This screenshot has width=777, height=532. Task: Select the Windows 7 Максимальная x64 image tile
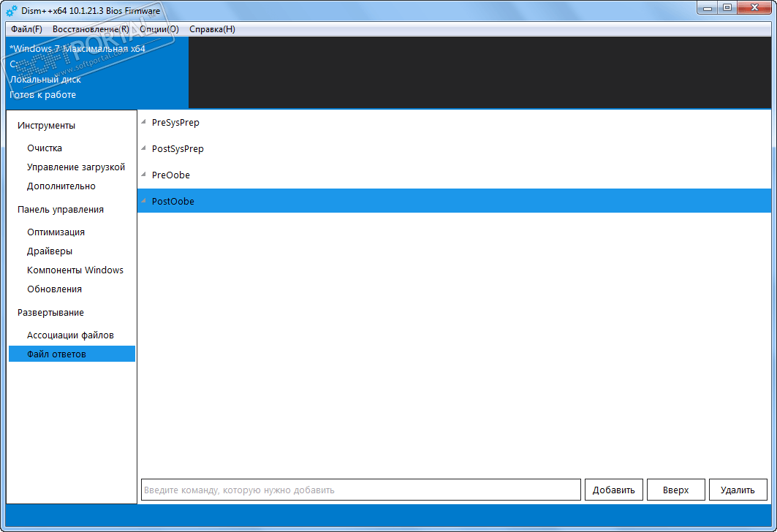[97, 72]
